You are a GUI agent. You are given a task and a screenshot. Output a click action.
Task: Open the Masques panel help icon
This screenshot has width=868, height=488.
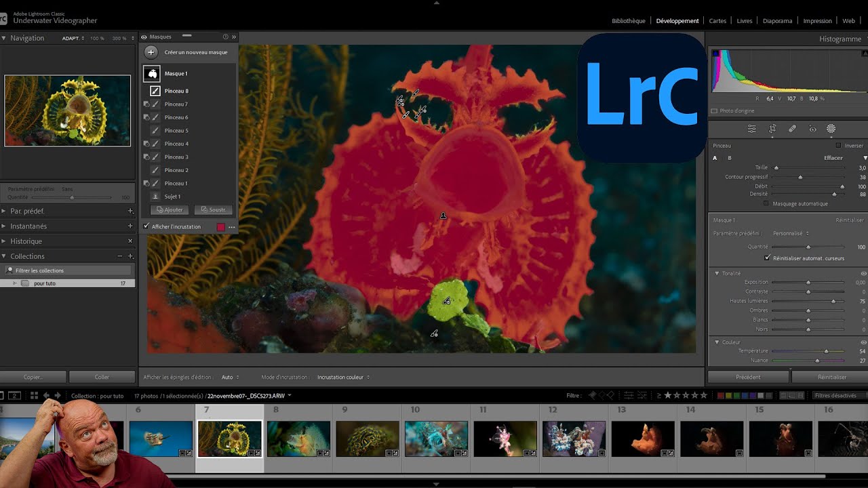(226, 37)
